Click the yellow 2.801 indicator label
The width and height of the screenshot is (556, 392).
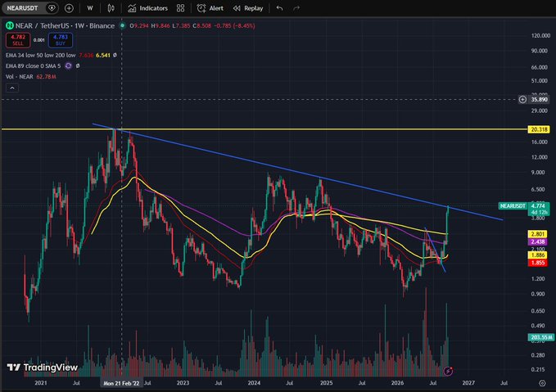point(538,234)
